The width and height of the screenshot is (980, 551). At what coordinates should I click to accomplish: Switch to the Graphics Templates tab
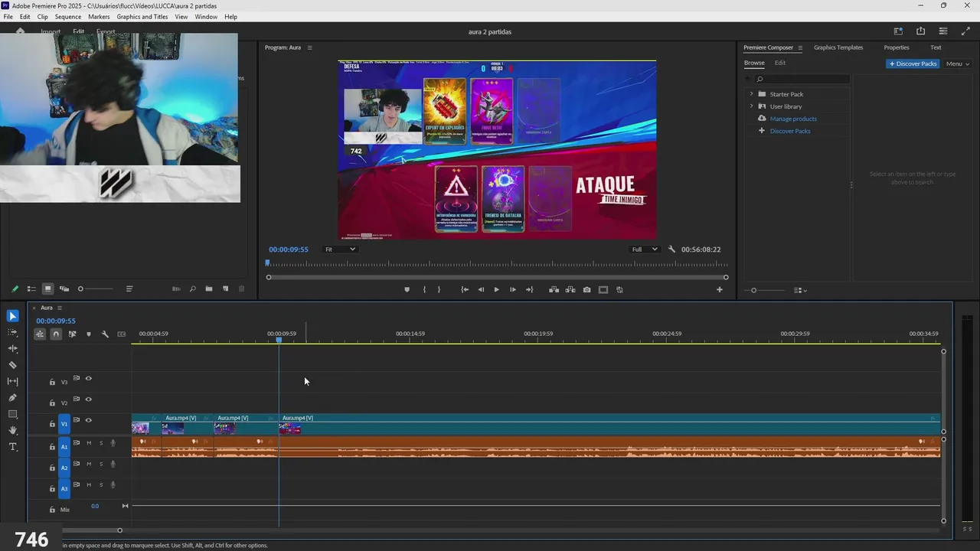[838, 47]
